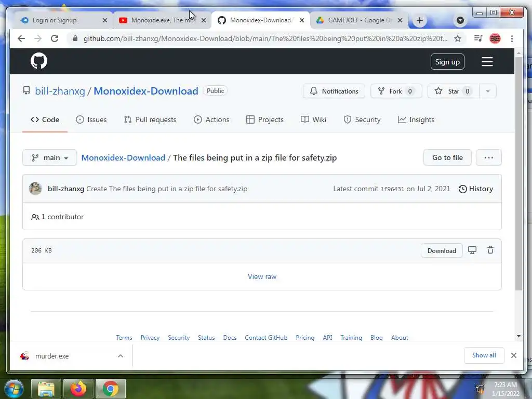The image size is (532, 399).
Task: Open the Pull requests tab
Action: point(150,119)
